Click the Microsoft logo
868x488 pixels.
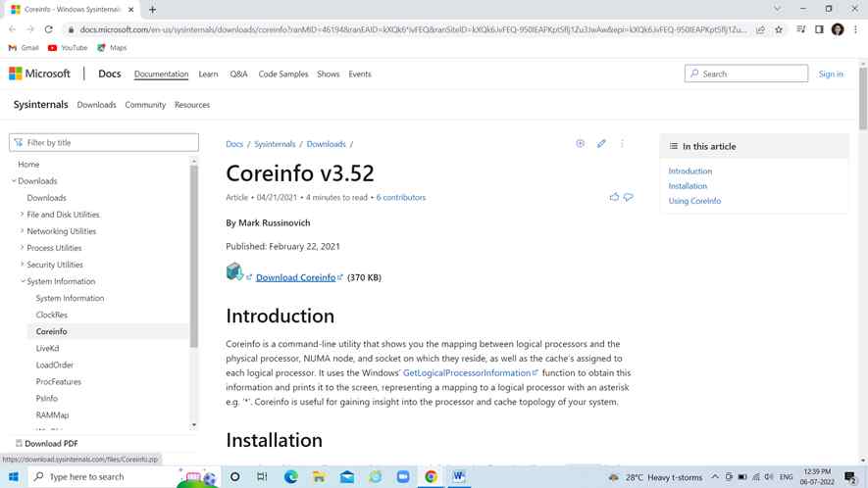(39, 73)
